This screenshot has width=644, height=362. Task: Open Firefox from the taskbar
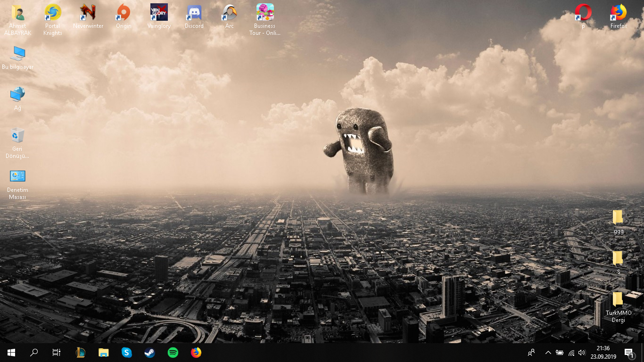click(196, 353)
